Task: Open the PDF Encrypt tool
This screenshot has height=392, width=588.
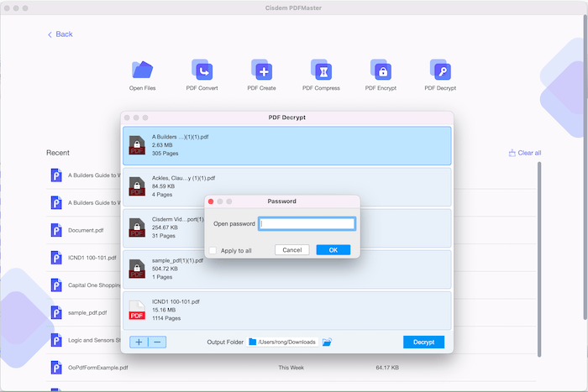Action: (x=381, y=75)
